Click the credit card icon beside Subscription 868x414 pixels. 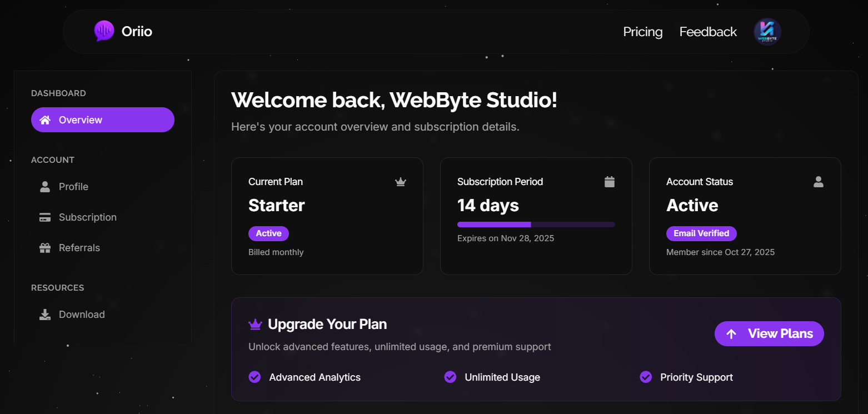coord(45,217)
